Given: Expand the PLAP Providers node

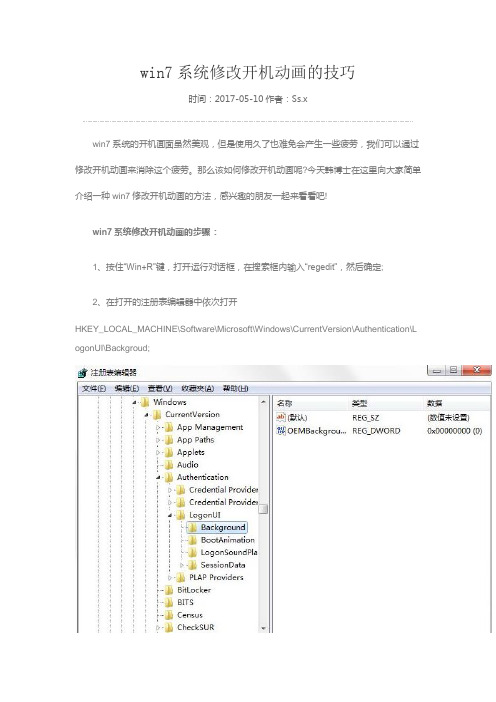Looking at the screenshot, I should point(170,578).
